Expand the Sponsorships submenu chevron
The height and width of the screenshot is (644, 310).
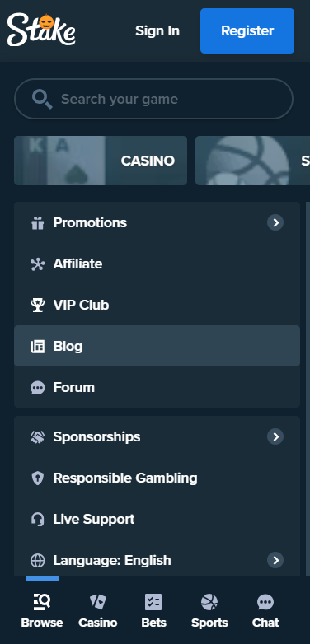275,436
